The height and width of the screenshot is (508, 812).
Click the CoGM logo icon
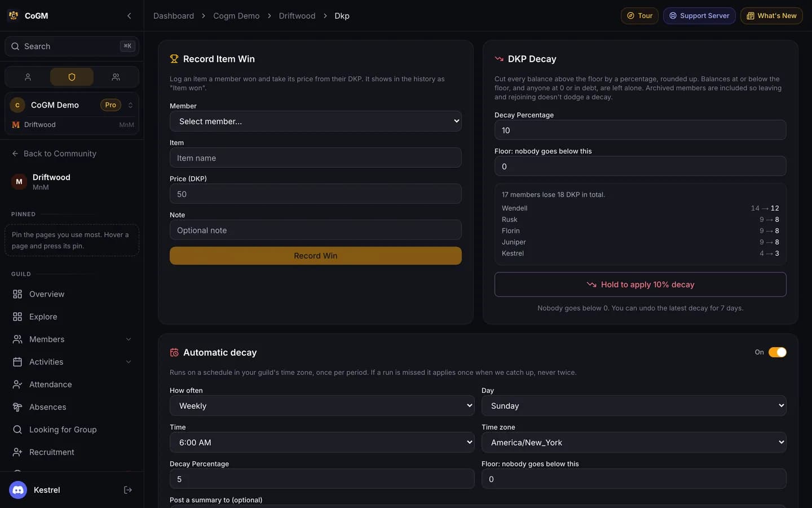point(14,16)
